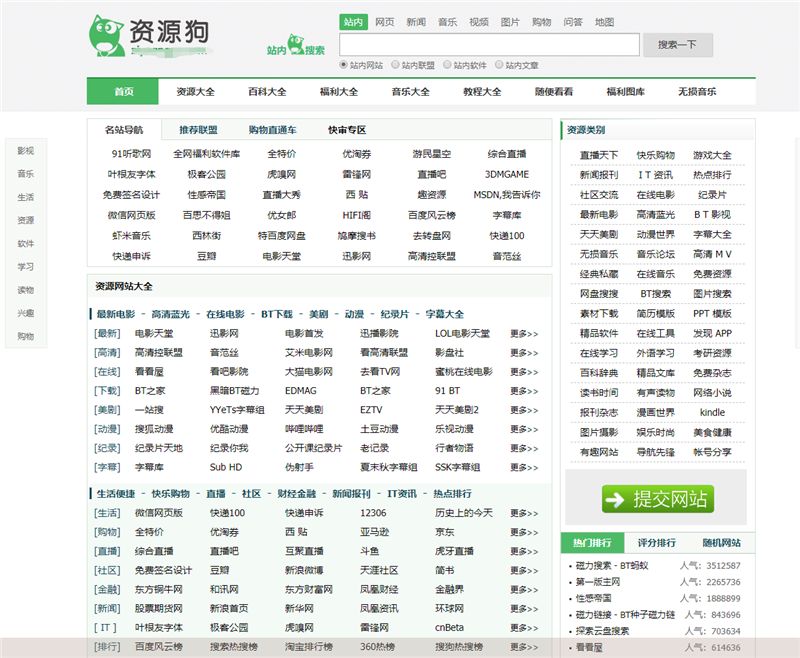Open the 随机网站 ranking tab

[721, 543]
